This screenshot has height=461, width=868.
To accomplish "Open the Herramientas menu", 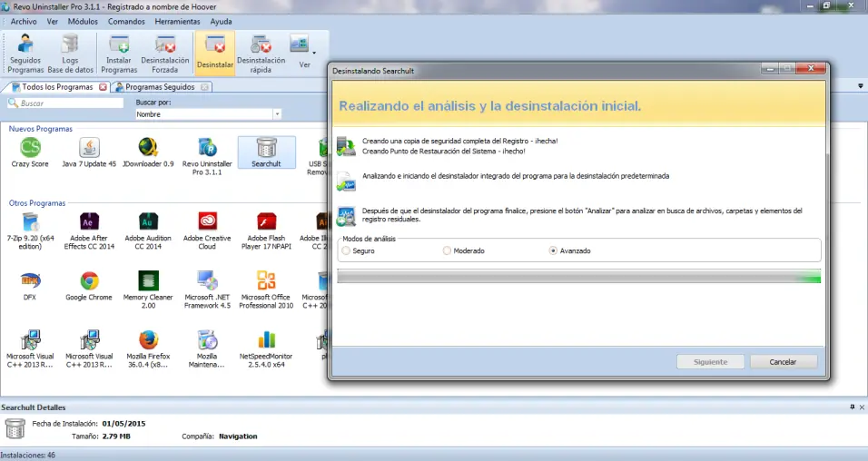I will [x=177, y=22].
